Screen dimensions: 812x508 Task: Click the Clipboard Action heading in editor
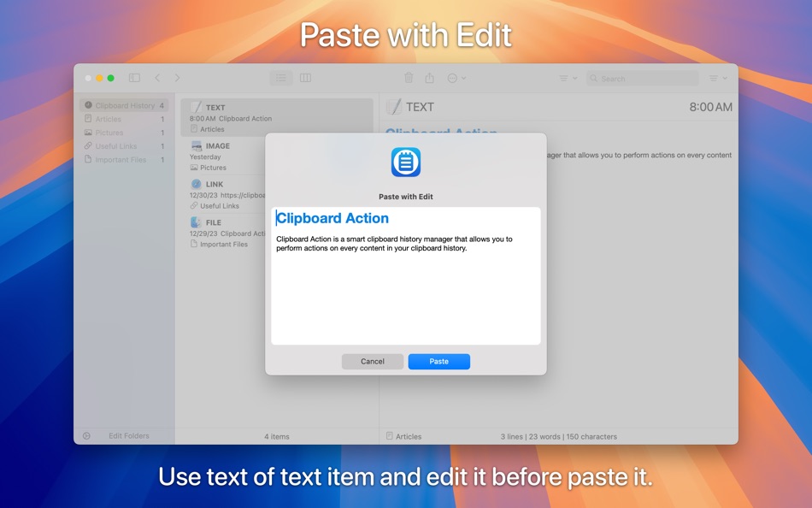(332, 218)
